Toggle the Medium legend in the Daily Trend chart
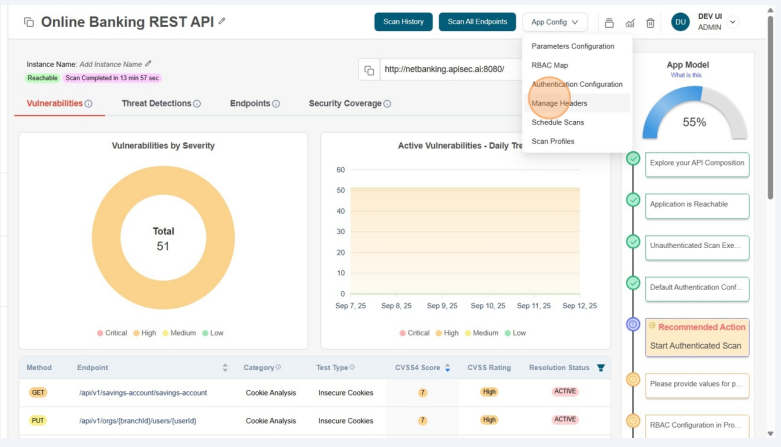The height and width of the screenshot is (447, 781). pos(479,333)
